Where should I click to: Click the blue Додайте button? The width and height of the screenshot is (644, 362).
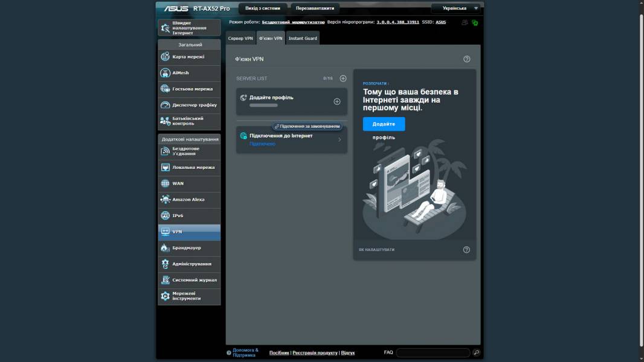384,124
